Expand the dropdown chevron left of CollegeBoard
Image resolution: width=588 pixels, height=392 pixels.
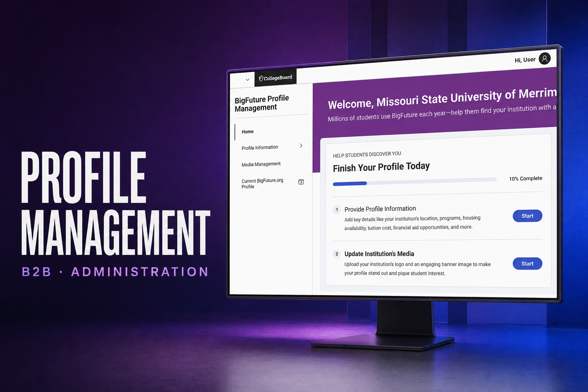(x=247, y=80)
